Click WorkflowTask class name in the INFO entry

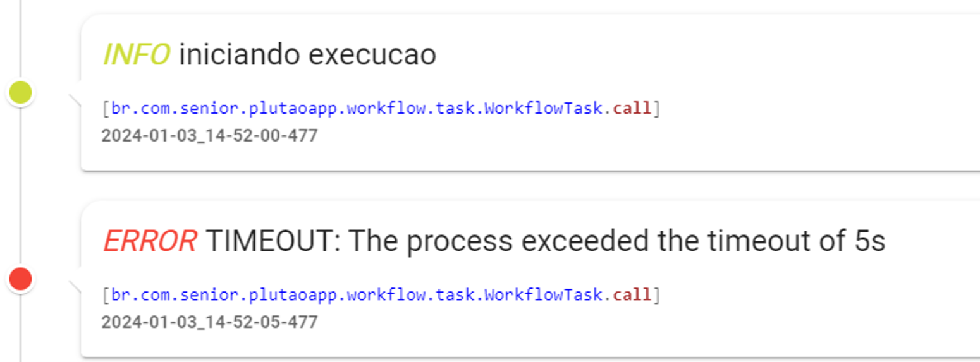click(543, 109)
